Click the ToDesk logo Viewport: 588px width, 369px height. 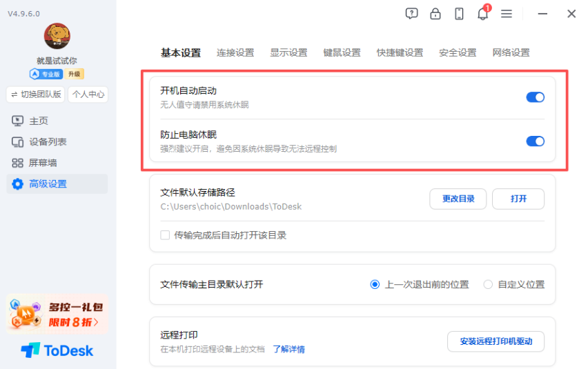pyautogui.click(x=57, y=350)
